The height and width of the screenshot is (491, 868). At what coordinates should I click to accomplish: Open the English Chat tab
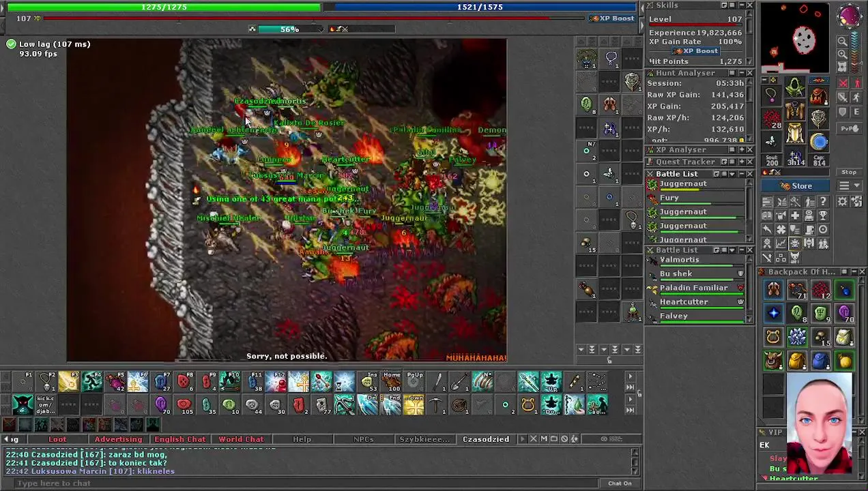click(179, 439)
